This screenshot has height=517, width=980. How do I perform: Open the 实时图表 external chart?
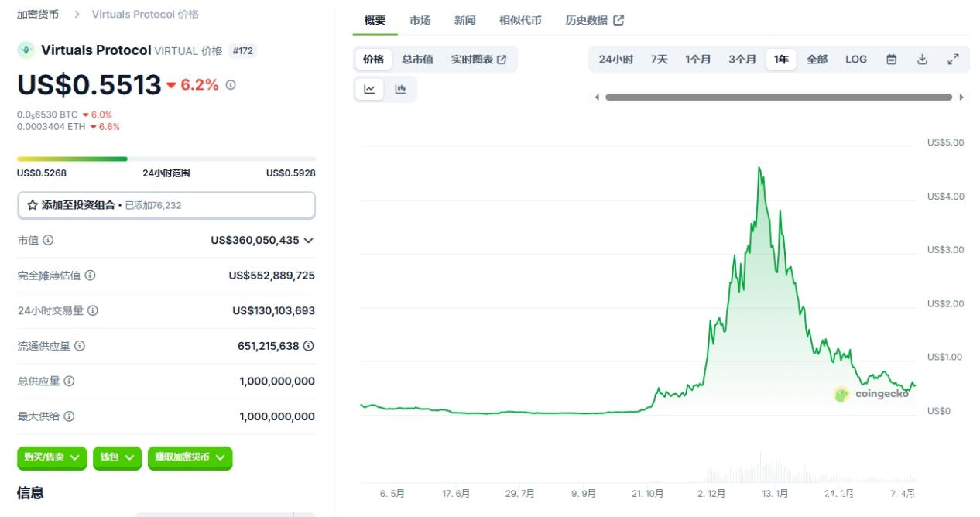[478, 60]
